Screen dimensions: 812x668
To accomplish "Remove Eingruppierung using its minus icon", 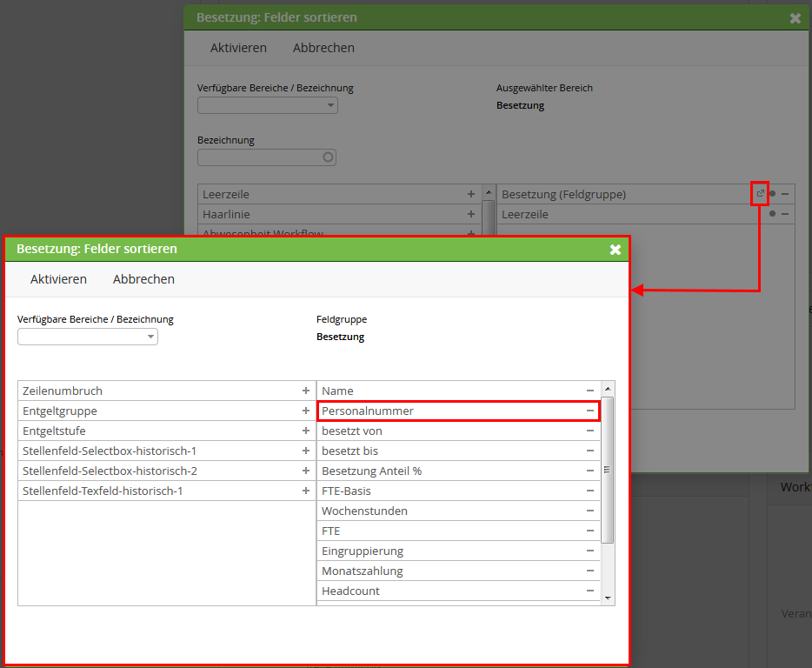I will tap(589, 551).
